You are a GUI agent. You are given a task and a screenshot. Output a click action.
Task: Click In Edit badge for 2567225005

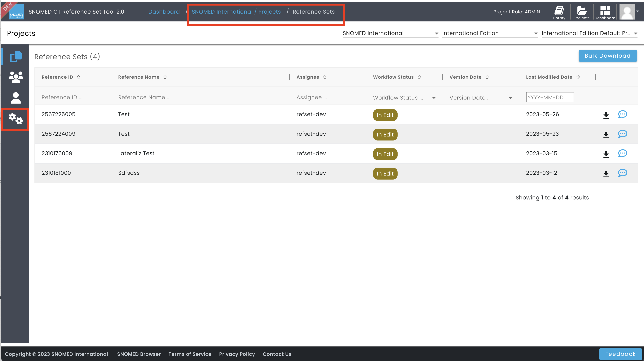pos(385,115)
